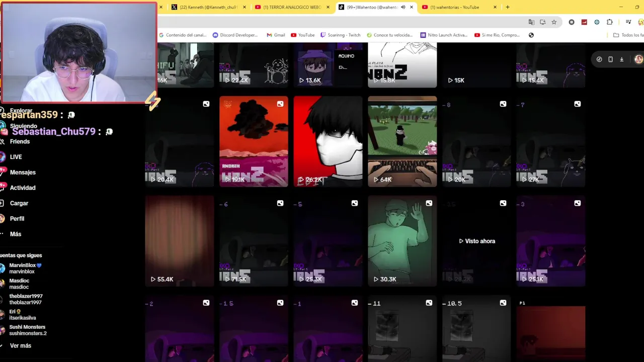The height and width of the screenshot is (362, 644).
Task: Click the red extension icon in toolbar
Action: [584, 22]
